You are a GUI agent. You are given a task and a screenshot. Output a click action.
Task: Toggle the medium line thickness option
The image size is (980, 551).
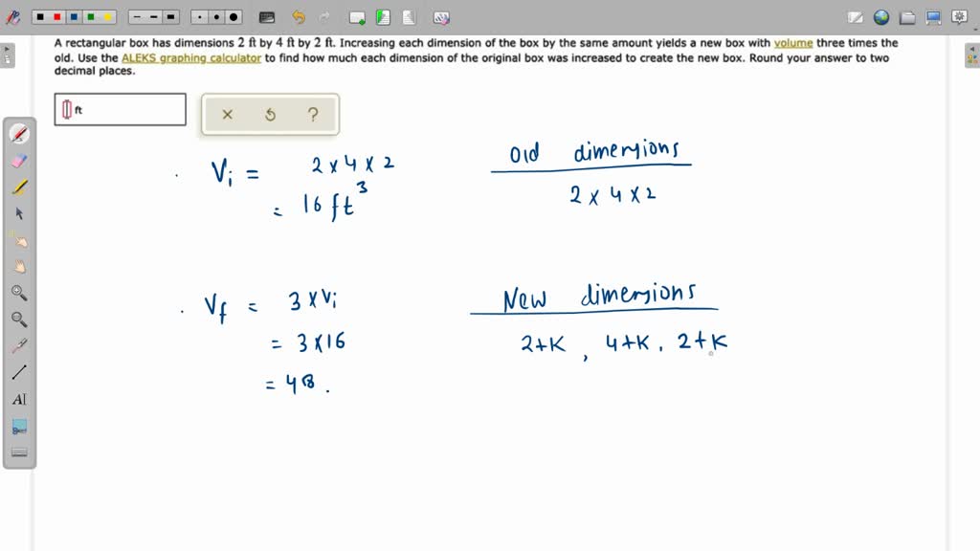[152, 16]
